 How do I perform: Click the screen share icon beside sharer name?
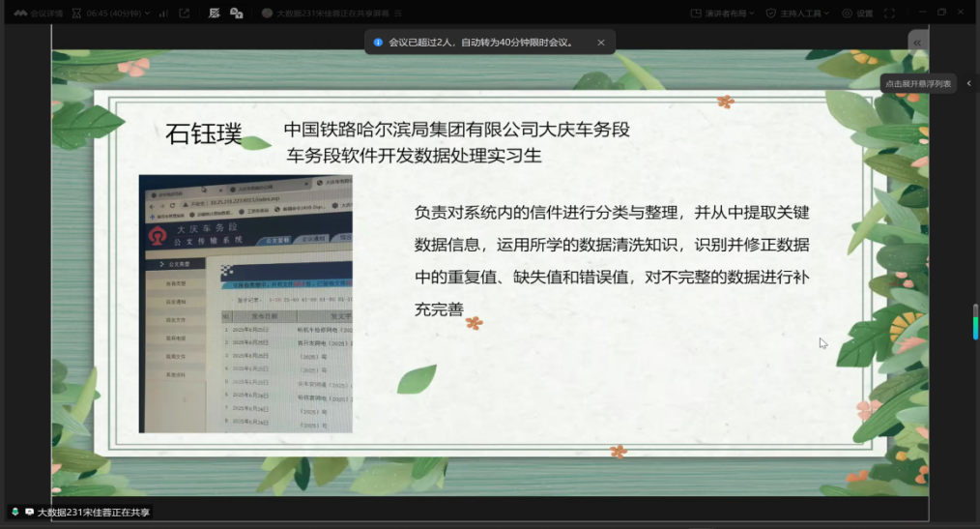point(29,512)
